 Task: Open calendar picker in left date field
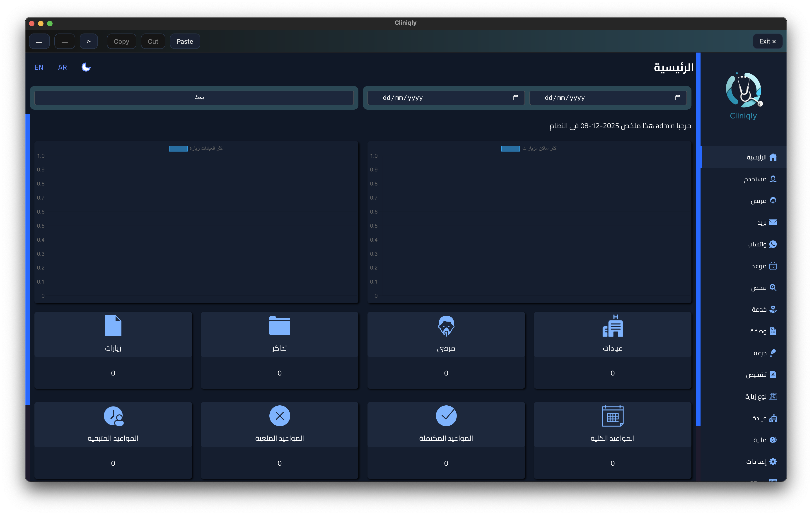click(x=515, y=98)
